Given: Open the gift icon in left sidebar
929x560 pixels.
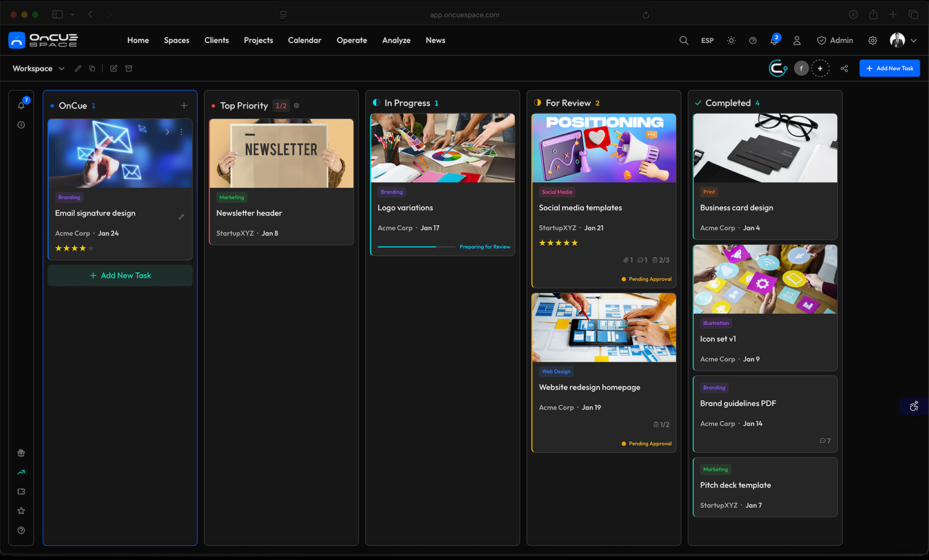Looking at the screenshot, I should tap(21, 453).
